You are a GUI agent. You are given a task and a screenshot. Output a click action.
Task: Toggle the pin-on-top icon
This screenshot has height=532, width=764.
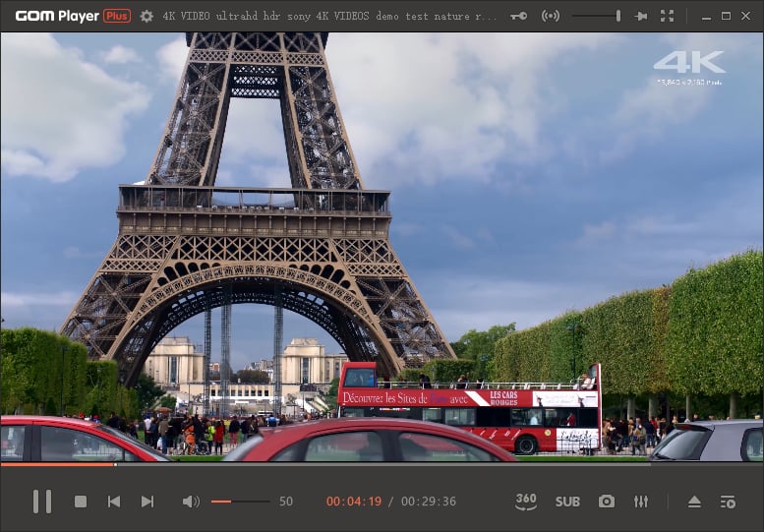[641, 16]
